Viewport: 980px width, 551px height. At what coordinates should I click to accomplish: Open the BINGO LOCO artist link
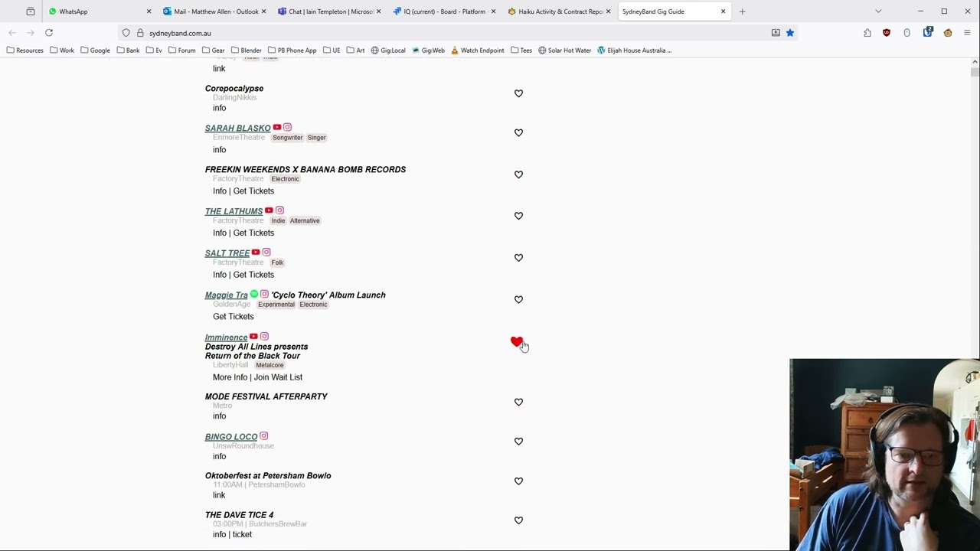pos(231,437)
